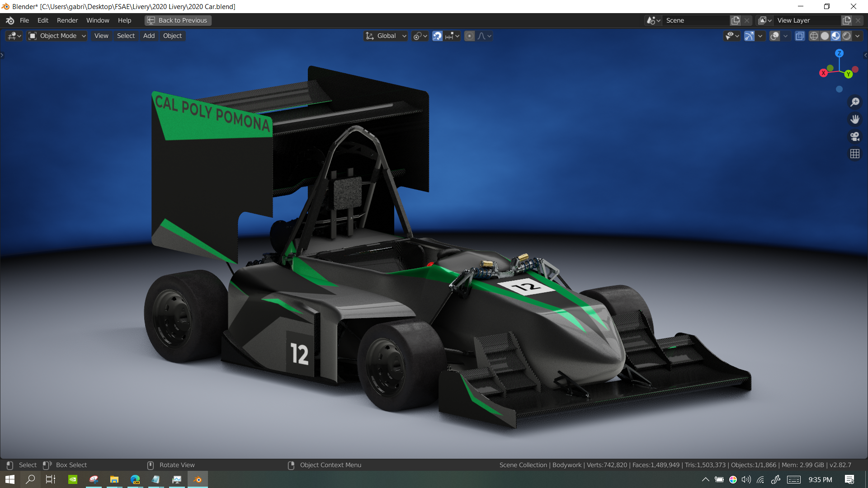Viewport: 868px width, 488px height.
Task: Open the Wi-Fi network tray icon
Action: [760, 479]
